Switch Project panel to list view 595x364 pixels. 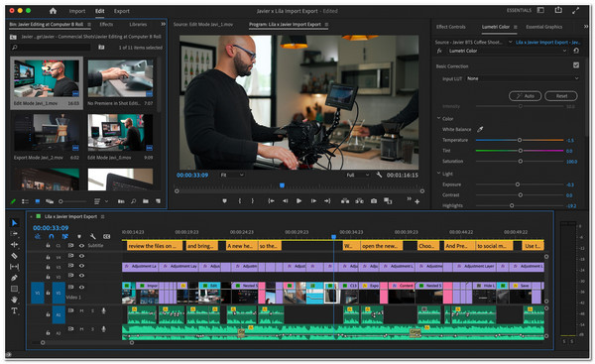(25, 201)
